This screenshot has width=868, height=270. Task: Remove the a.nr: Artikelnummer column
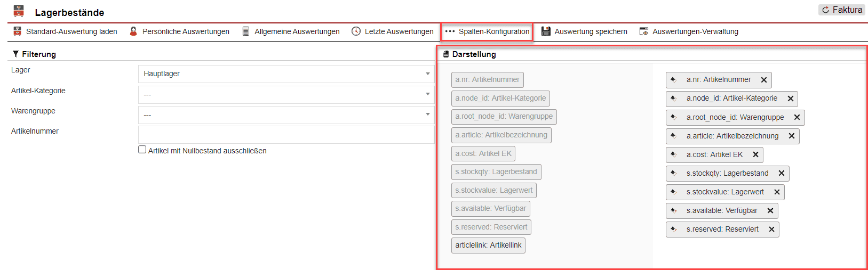764,80
